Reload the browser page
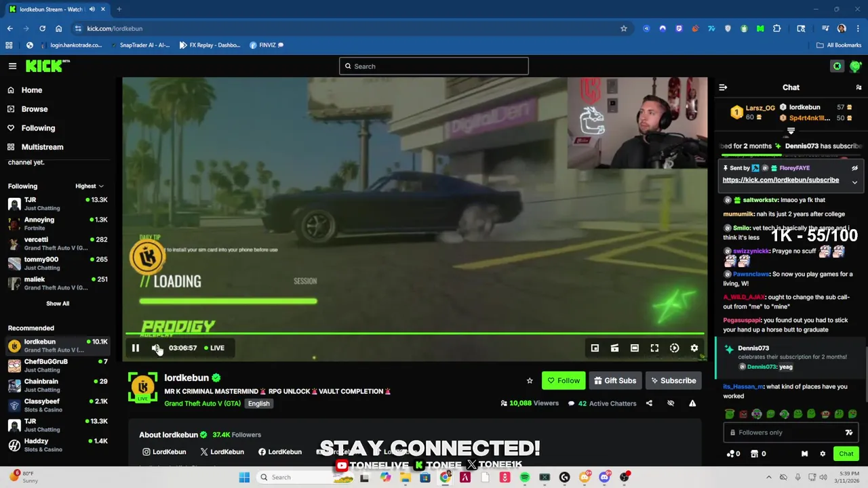Screen dimensions: 868x488 pyautogui.click(x=42, y=28)
